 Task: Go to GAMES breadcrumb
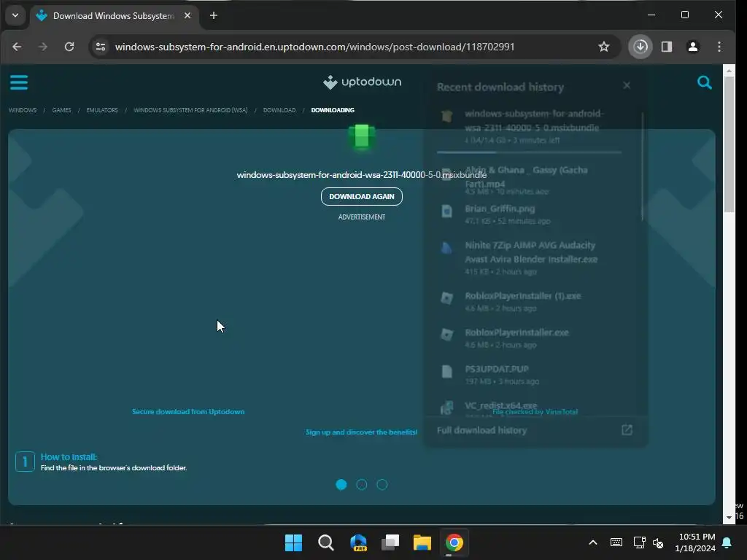61,110
